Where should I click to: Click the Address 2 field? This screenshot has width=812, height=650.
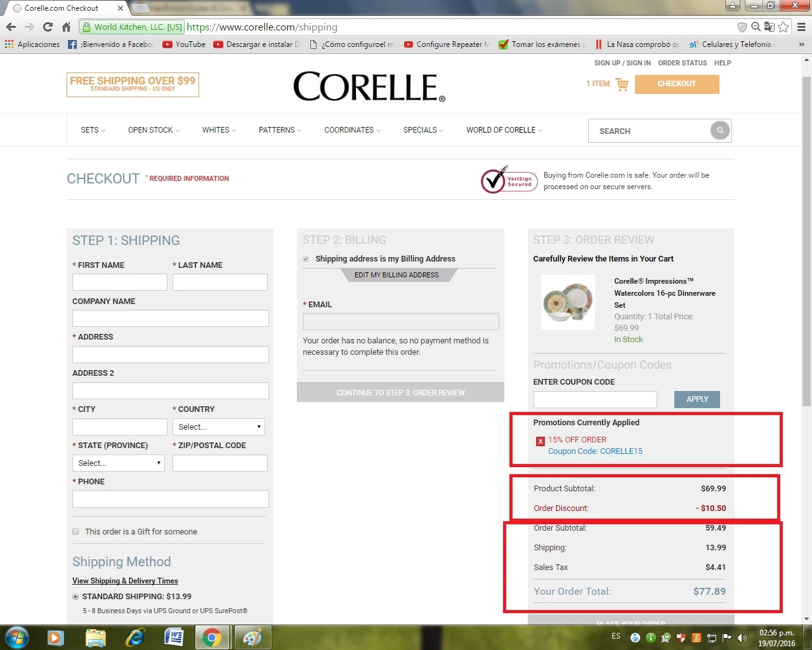[171, 390]
